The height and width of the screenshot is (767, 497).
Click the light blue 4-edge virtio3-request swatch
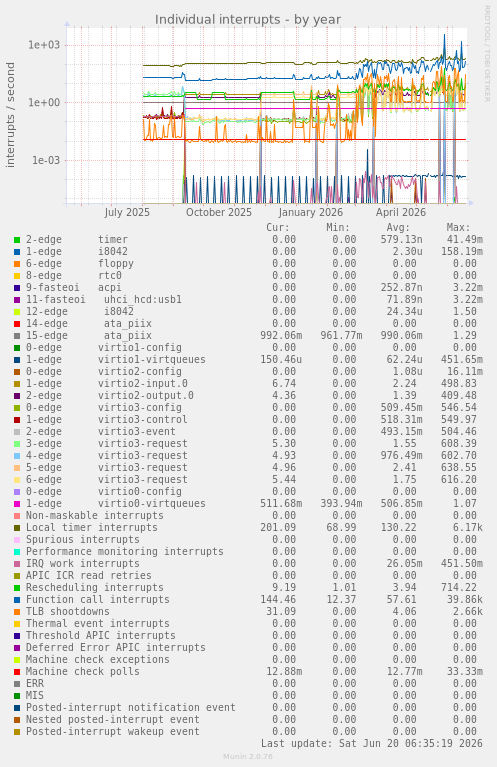click(17, 456)
